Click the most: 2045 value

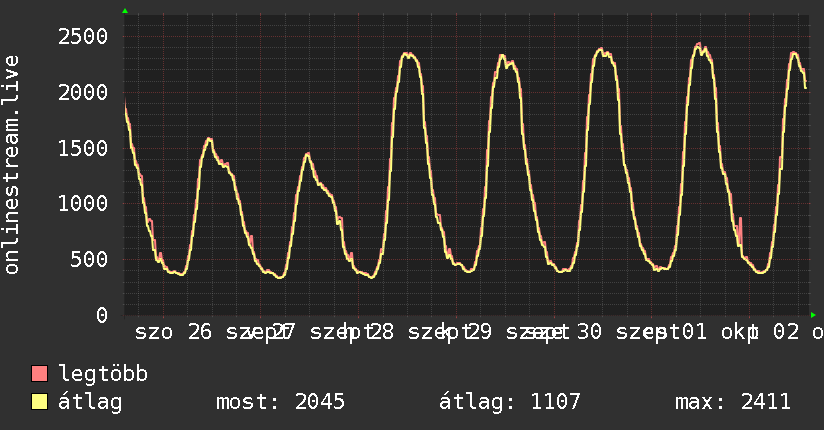pos(280,402)
